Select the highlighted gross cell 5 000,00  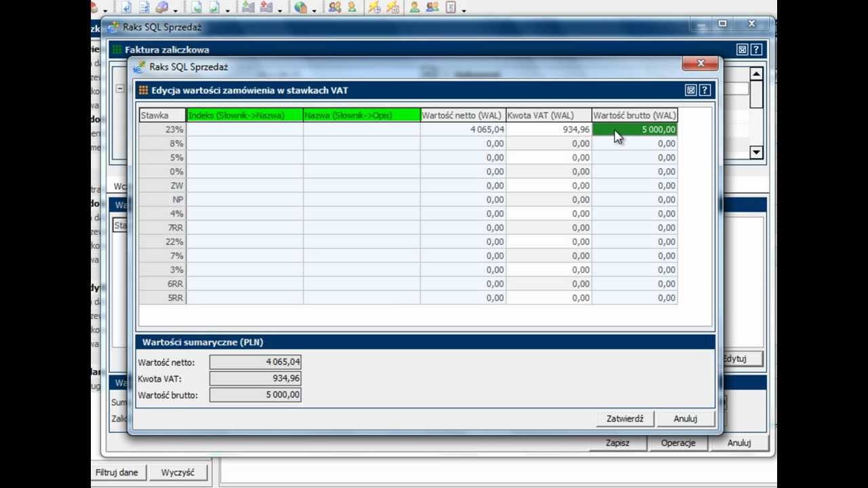(635, 129)
